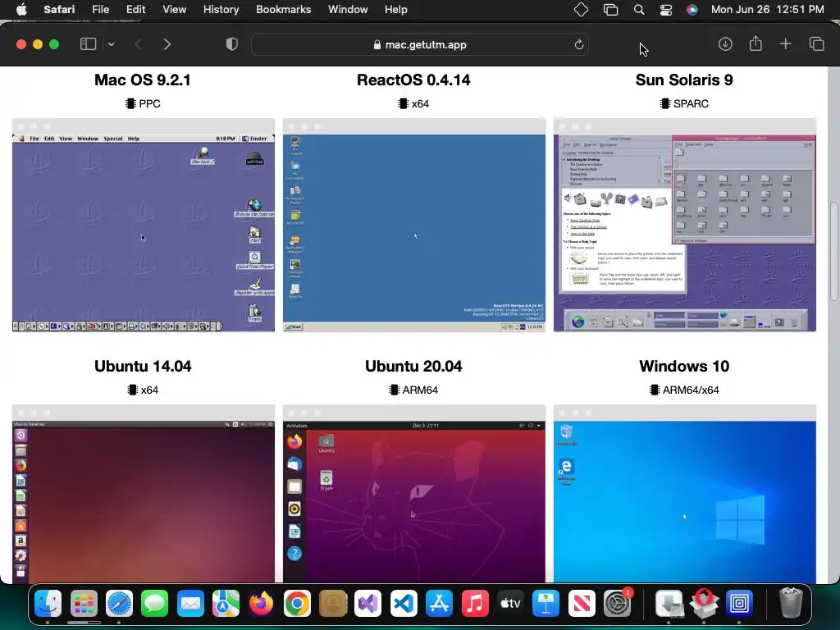Open News from the Dock

[582, 604]
